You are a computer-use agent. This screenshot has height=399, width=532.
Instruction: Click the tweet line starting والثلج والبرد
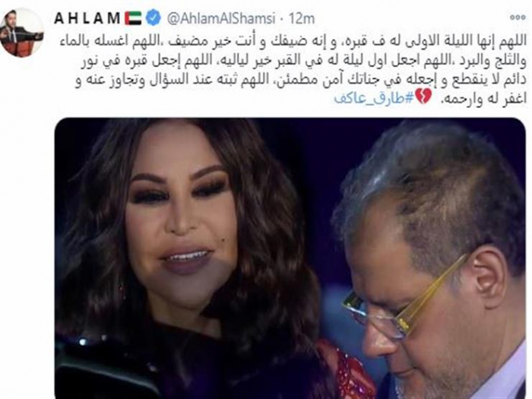pyautogui.click(x=304, y=60)
